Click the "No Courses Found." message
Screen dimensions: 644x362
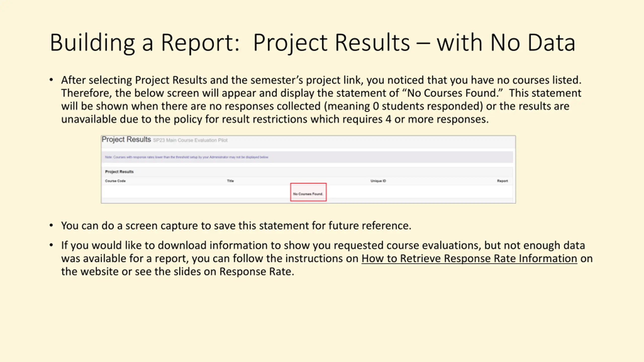[308, 194]
